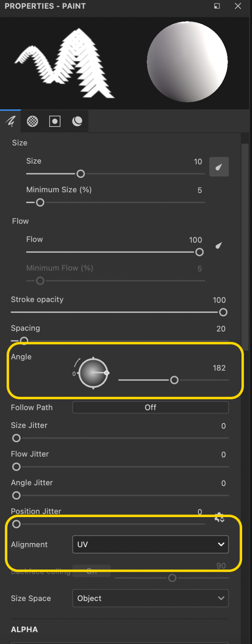This screenshot has width=252, height=644.
Task: Click the Angle value 182
Action: click(x=219, y=368)
